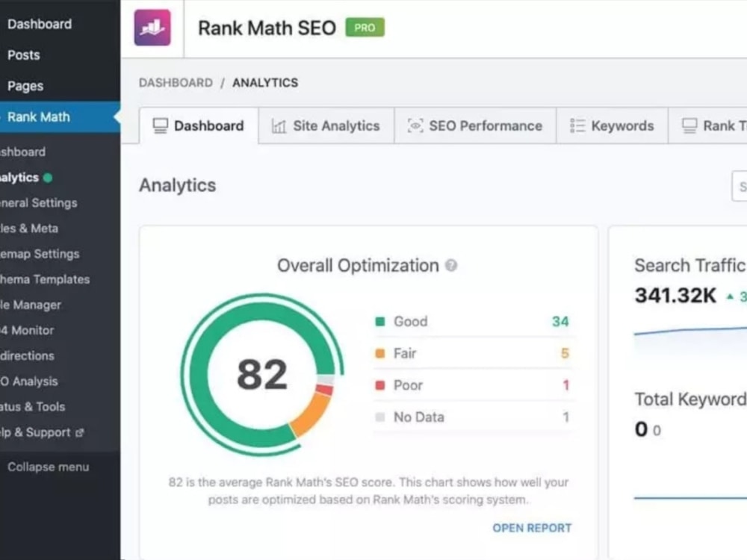Click the DASHBOARD breadcrumb link

coord(176,83)
